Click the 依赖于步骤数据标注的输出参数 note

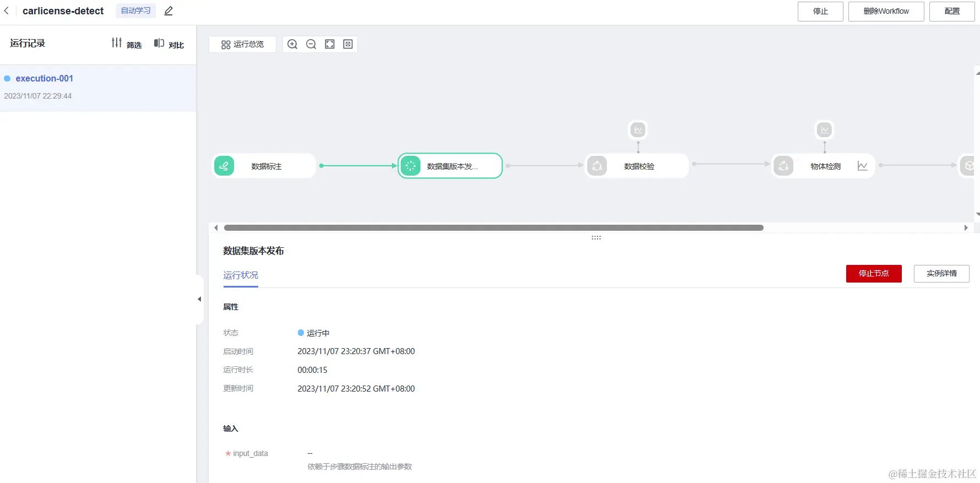360,466
